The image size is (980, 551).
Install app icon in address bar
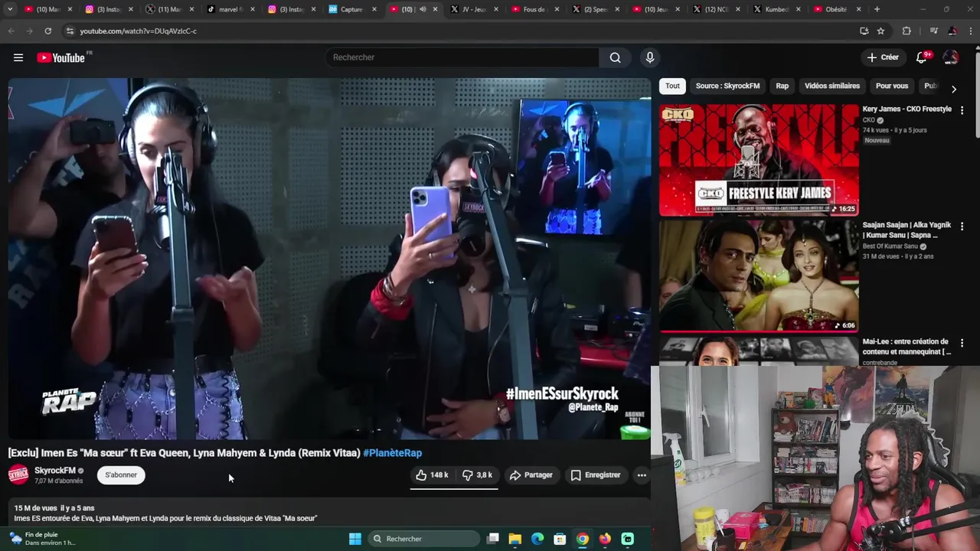coord(864,31)
